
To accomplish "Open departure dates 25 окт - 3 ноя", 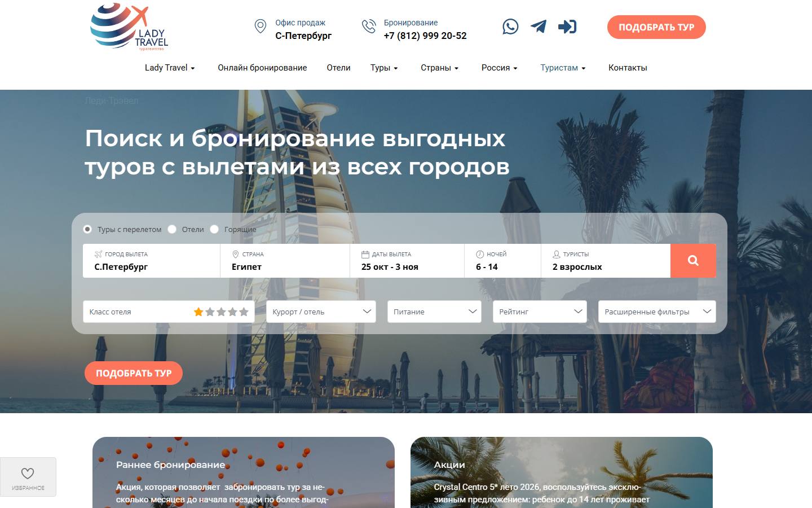I will pyautogui.click(x=407, y=261).
